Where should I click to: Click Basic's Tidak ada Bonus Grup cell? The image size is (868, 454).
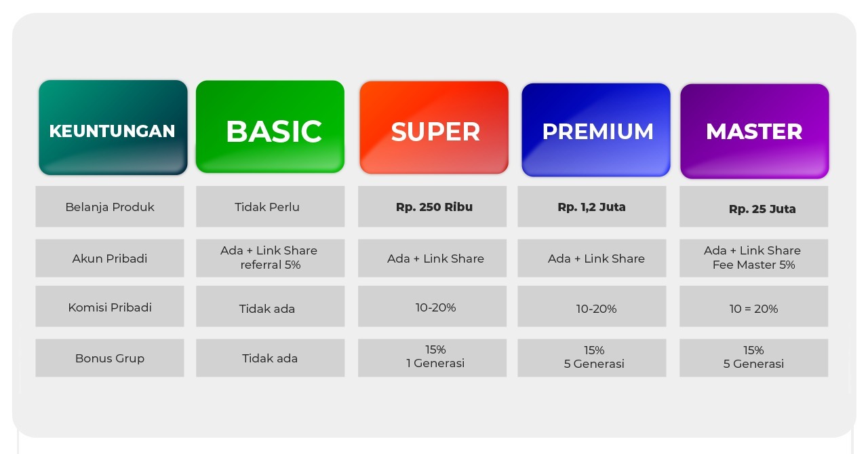pyautogui.click(x=270, y=358)
